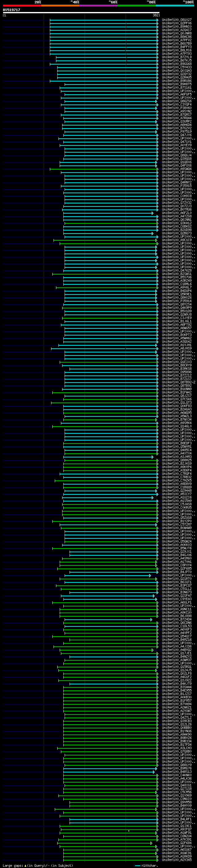Select hit label UniRef100_C7HZK5
The height and width of the screenshot is (868, 197).
click(177, 481)
